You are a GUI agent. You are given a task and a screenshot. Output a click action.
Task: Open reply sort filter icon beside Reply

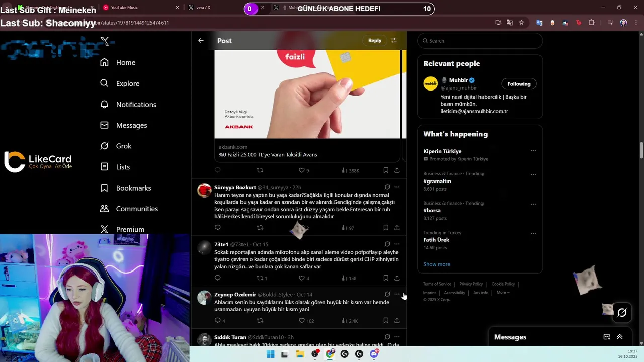tap(394, 41)
